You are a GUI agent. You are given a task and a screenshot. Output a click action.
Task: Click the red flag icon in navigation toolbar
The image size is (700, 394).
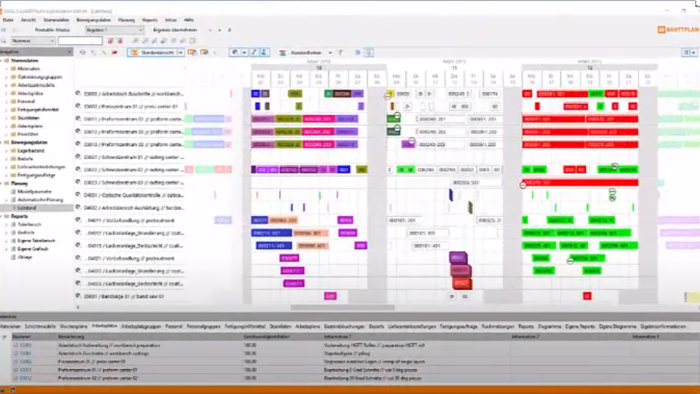(x=115, y=53)
